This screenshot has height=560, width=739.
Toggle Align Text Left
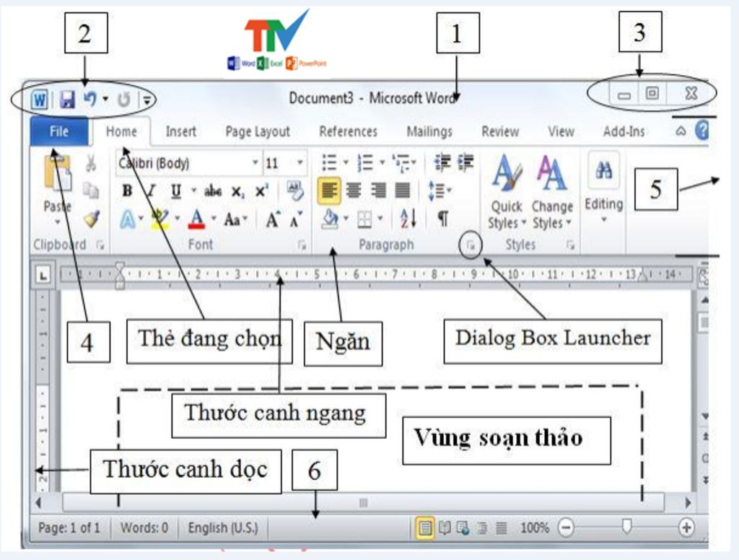pyautogui.click(x=329, y=191)
